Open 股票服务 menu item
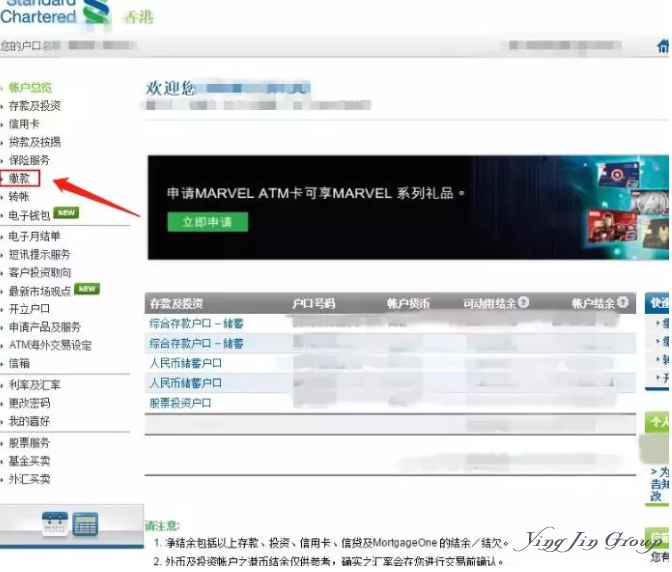The height and width of the screenshot is (572, 672). 29,443
